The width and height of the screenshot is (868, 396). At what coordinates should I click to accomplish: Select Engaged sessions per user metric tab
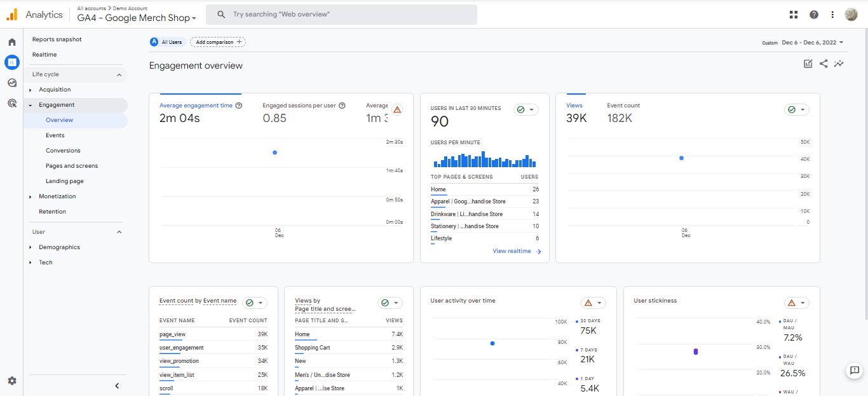[x=304, y=113]
